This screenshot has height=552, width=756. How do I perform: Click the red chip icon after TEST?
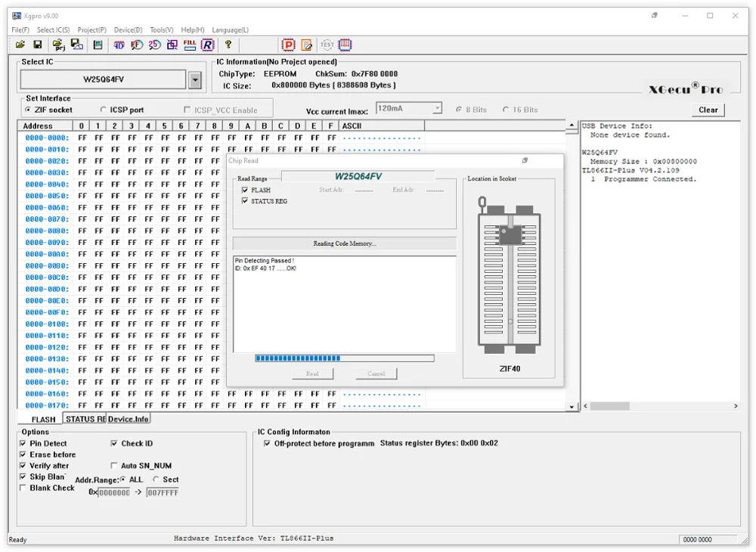point(345,45)
